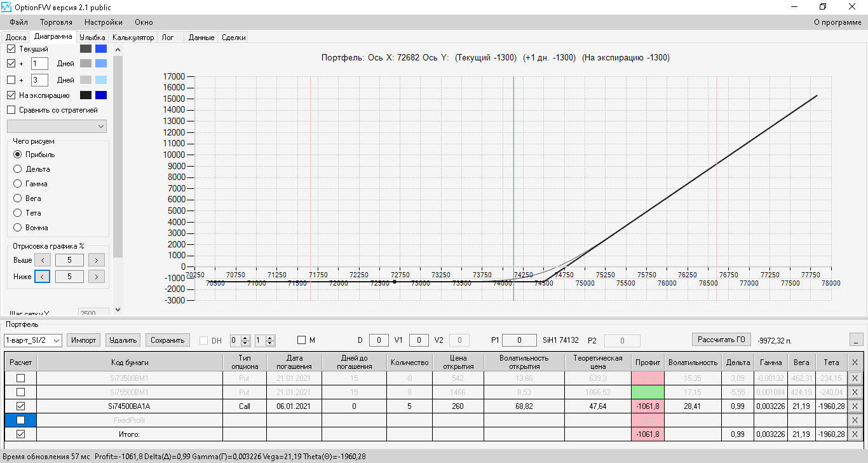Select the Вомма radio button
868x463 pixels.
pos(17,228)
